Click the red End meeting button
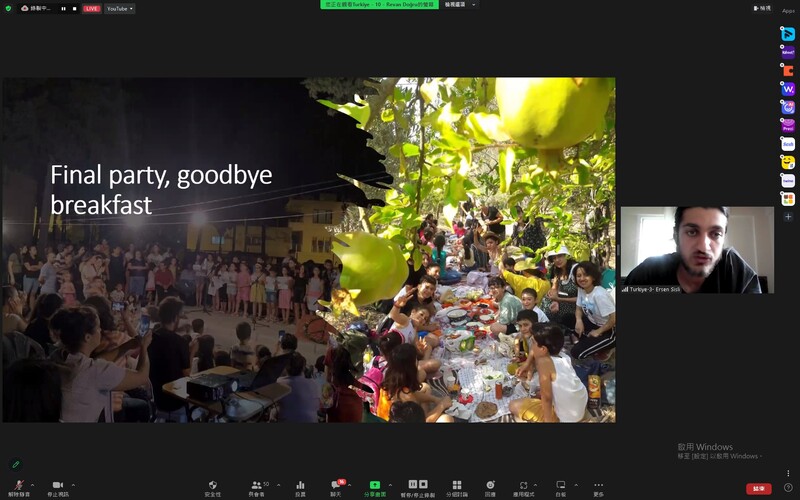The image size is (800, 500). click(759, 489)
